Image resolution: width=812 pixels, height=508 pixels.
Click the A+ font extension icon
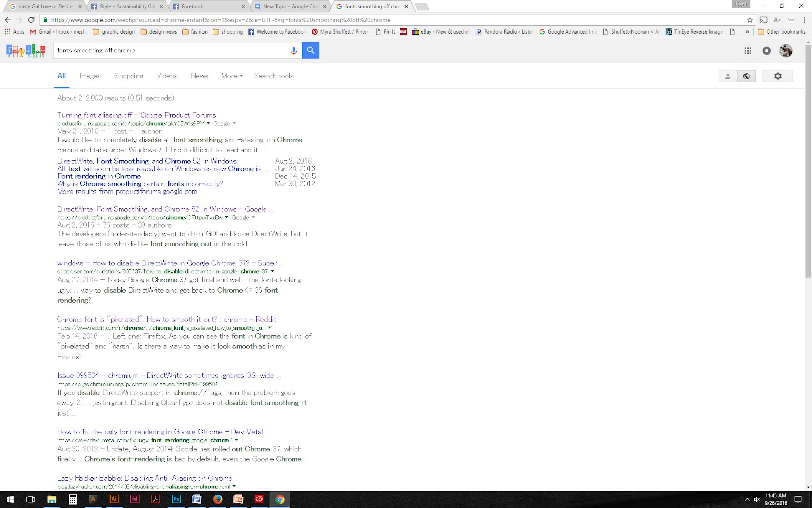pos(777,20)
